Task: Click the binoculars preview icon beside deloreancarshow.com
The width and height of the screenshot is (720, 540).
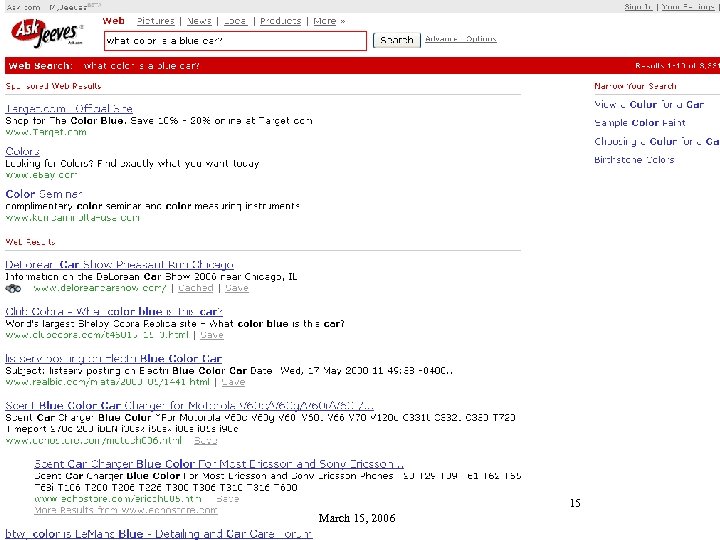Action: pos(13,288)
